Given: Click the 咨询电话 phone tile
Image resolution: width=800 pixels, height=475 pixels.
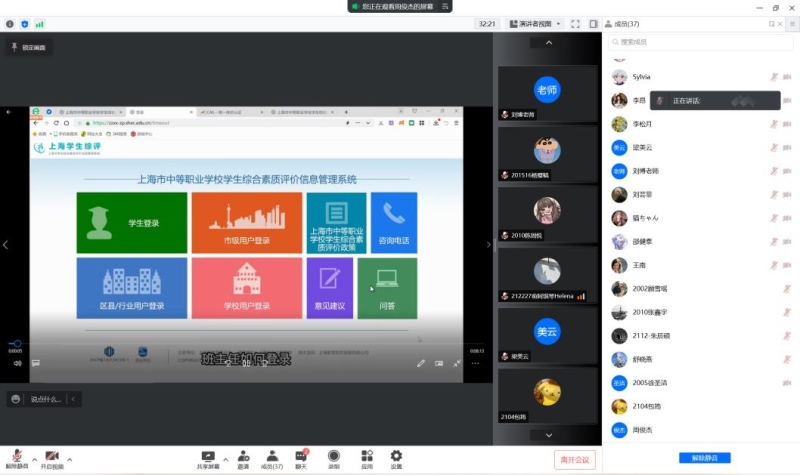Looking at the screenshot, I should [394, 223].
